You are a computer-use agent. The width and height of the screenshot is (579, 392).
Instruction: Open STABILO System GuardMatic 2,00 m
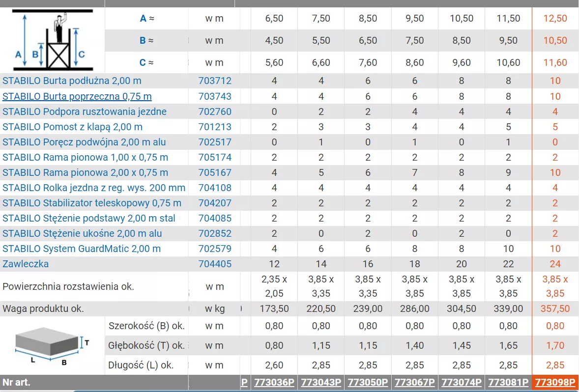[x=82, y=249]
